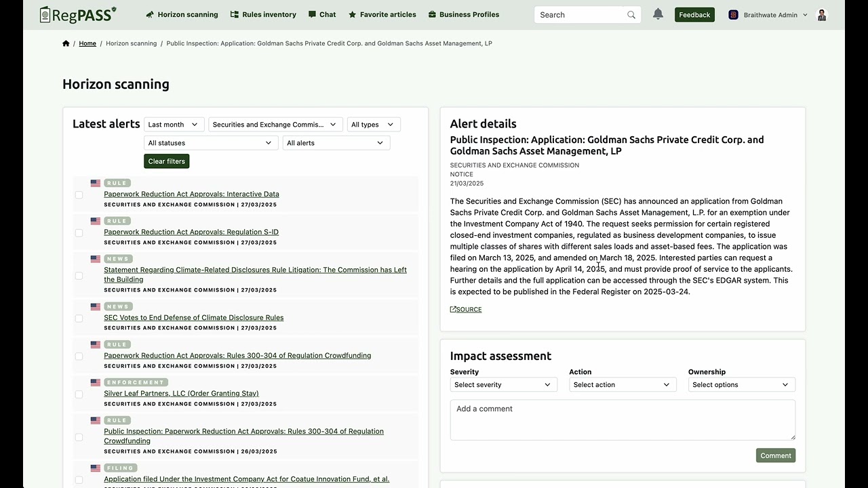
Task: Open Business Profiles nav item
Action: pos(464,14)
